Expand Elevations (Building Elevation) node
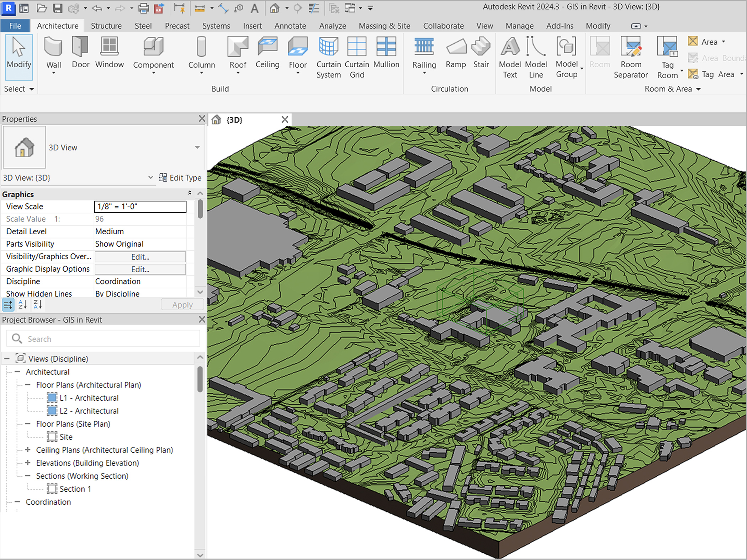This screenshot has height=560, width=747. point(28,463)
